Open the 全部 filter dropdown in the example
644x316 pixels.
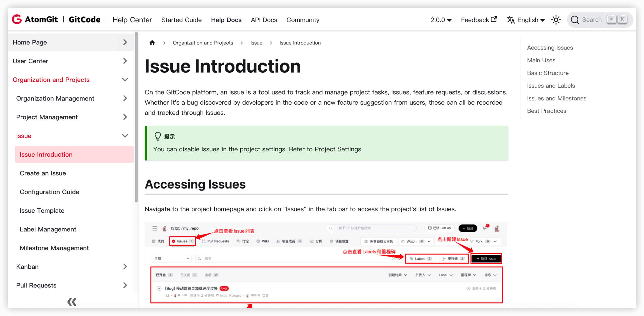(x=171, y=258)
